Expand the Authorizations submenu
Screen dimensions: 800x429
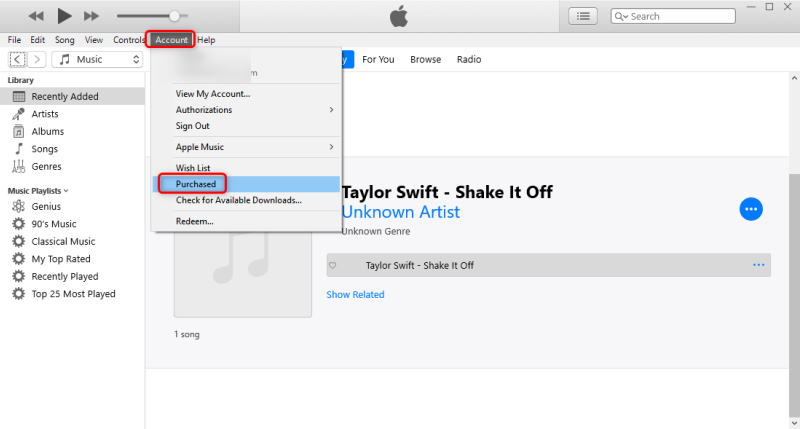(246, 110)
